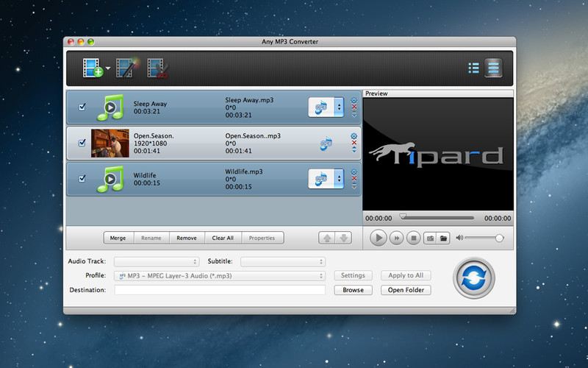Play the preview video
The height and width of the screenshot is (368, 588).
click(379, 238)
